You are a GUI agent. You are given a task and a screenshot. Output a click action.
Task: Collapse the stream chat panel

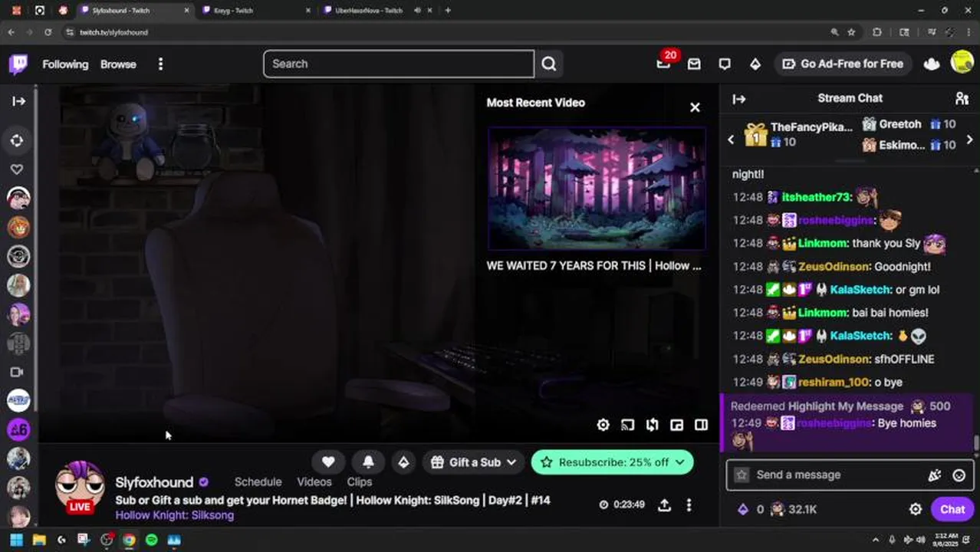[739, 98]
